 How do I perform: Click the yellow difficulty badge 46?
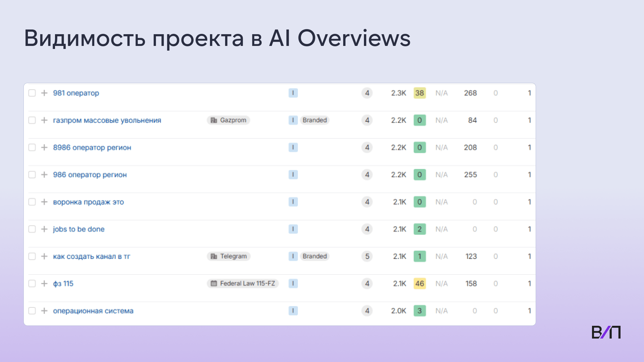420,284
